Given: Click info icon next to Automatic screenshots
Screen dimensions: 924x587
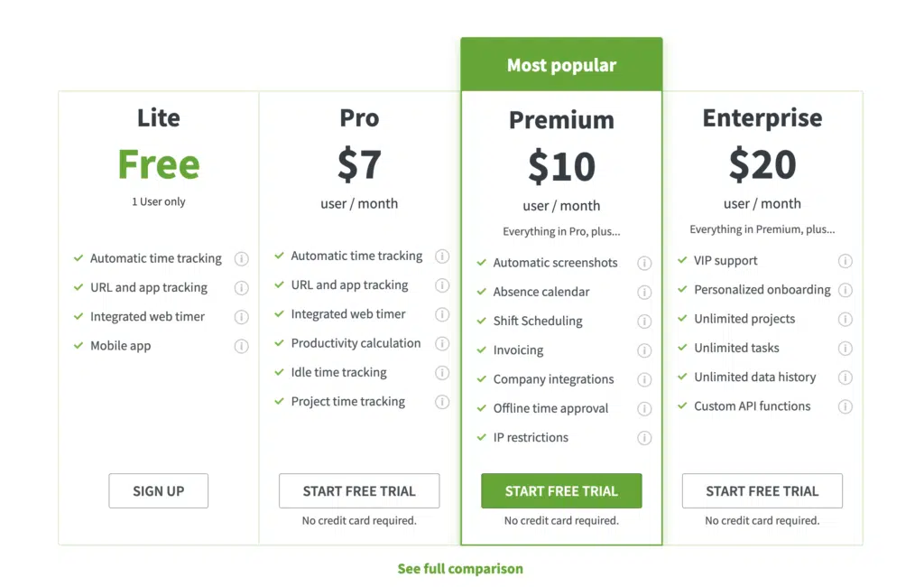Looking at the screenshot, I should pyautogui.click(x=644, y=263).
